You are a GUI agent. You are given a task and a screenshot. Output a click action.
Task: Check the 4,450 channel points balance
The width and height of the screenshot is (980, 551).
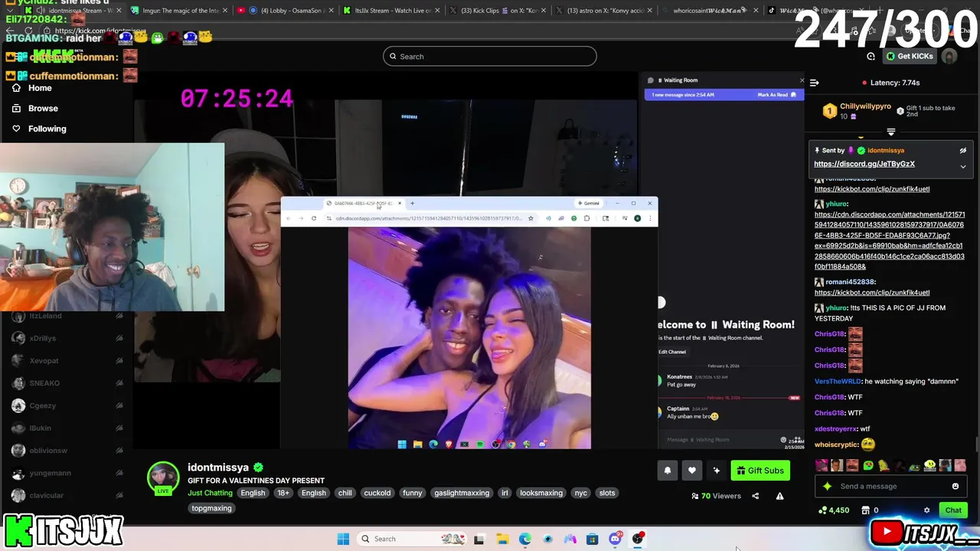coord(834,510)
